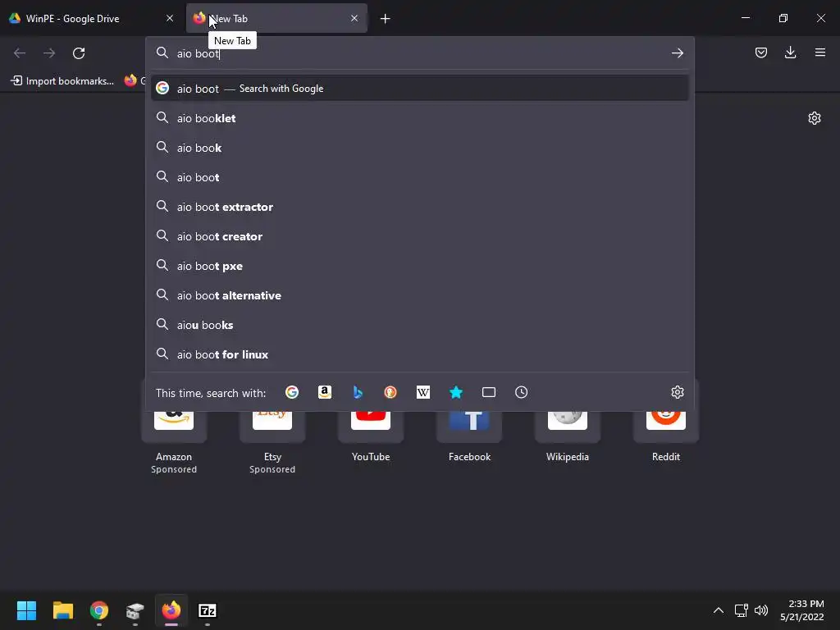Search bookmarks with the star icon

pyautogui.click(x=456, y=392)
